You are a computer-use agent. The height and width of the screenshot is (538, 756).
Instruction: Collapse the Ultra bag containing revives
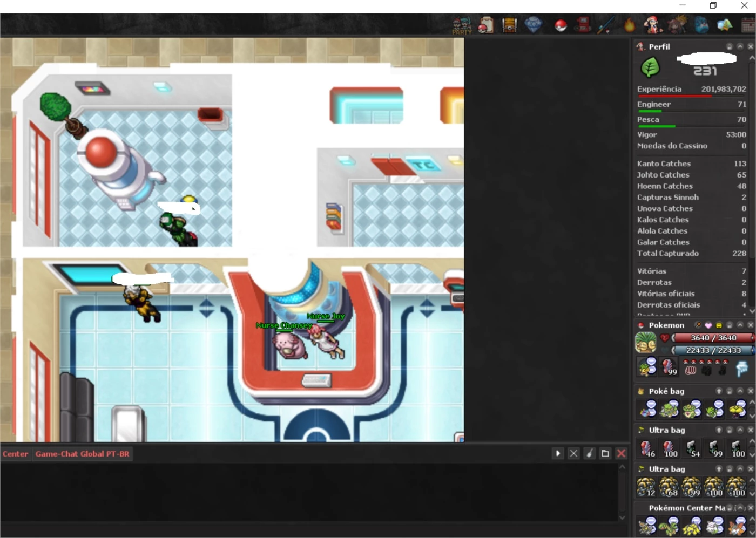(740, 430)
